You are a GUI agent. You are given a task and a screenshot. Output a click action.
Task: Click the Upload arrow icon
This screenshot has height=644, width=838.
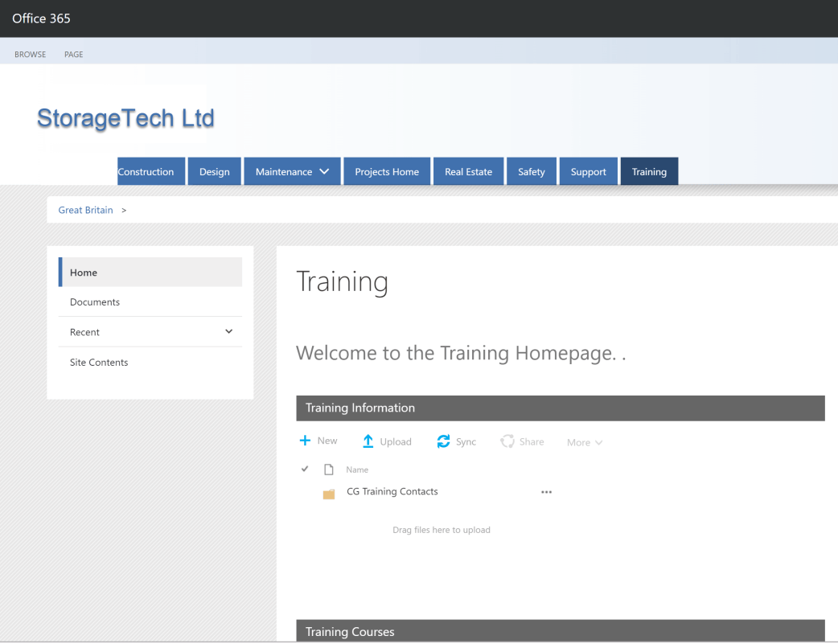368,441
